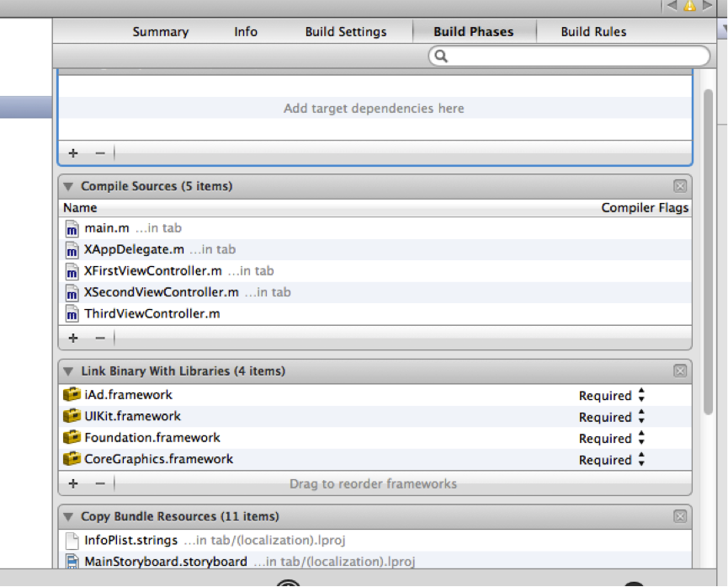
Task: Change iAd.framework Required status stepper
Action: 641,395
